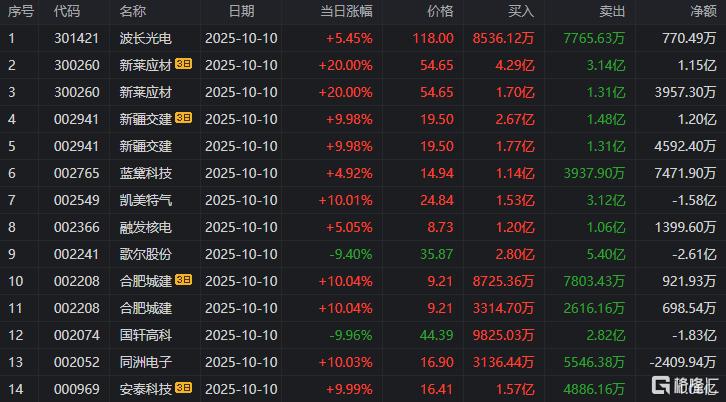
Task: Click stock code 002366 for 融发核电
Action: 68,226
